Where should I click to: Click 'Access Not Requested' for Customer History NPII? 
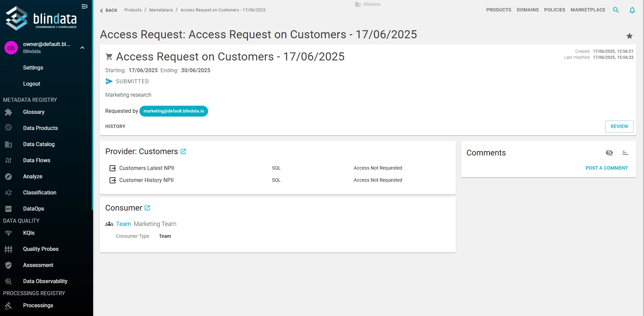pyautogui.click(x=378, y=180)
